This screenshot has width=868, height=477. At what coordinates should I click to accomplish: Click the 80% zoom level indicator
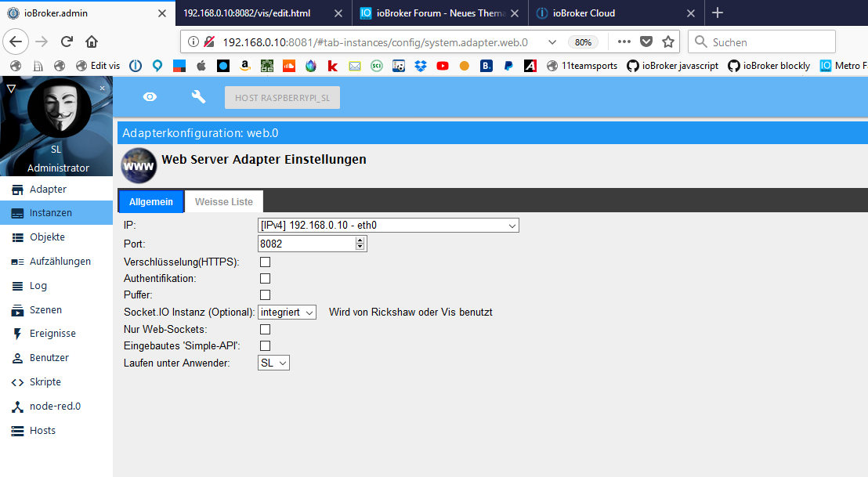click(x=583, y=42)
